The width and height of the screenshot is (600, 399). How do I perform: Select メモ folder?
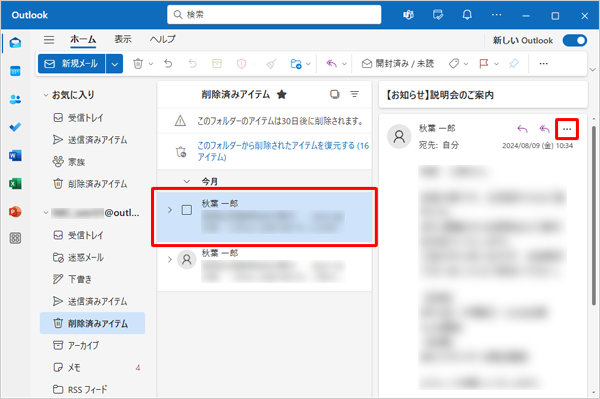coord(93,368)
